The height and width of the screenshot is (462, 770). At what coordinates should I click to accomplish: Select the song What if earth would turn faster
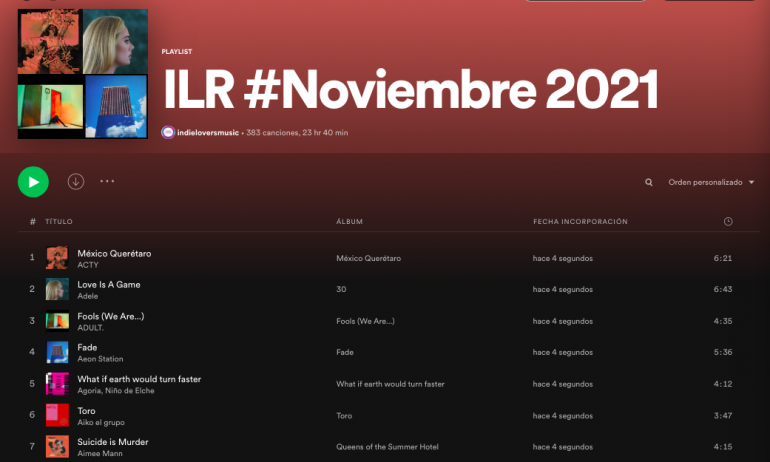[x=139, y=379]
